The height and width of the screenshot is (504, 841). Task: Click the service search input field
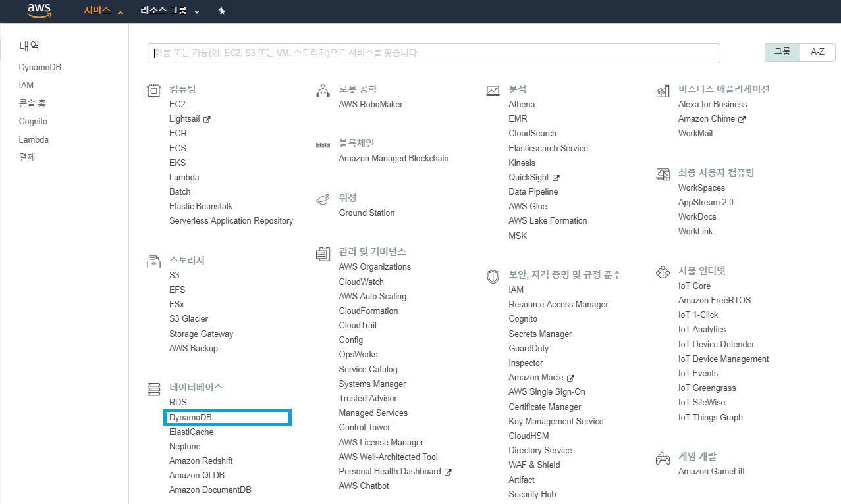coord(433,53)
